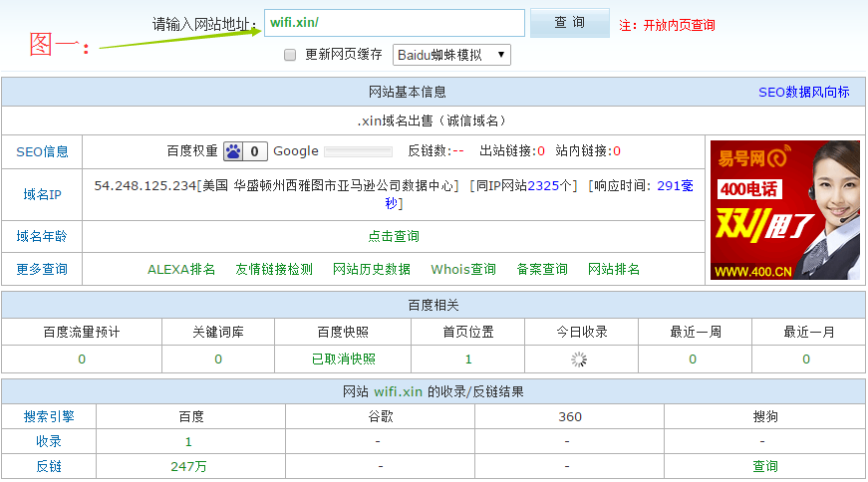Toggle the 更新网页缓存 checkbox
This screenshot has height=482, width=868.
pos(291,55)
